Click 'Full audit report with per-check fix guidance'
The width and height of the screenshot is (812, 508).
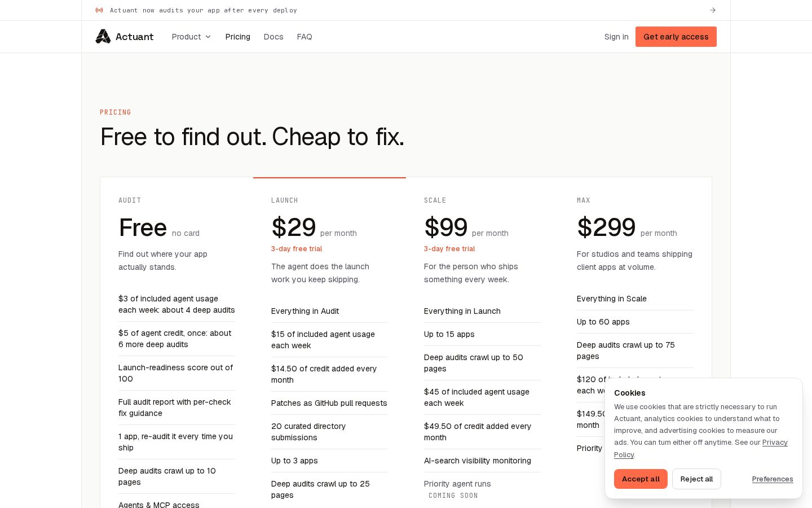pyautogui.click(x=175, y=408)
